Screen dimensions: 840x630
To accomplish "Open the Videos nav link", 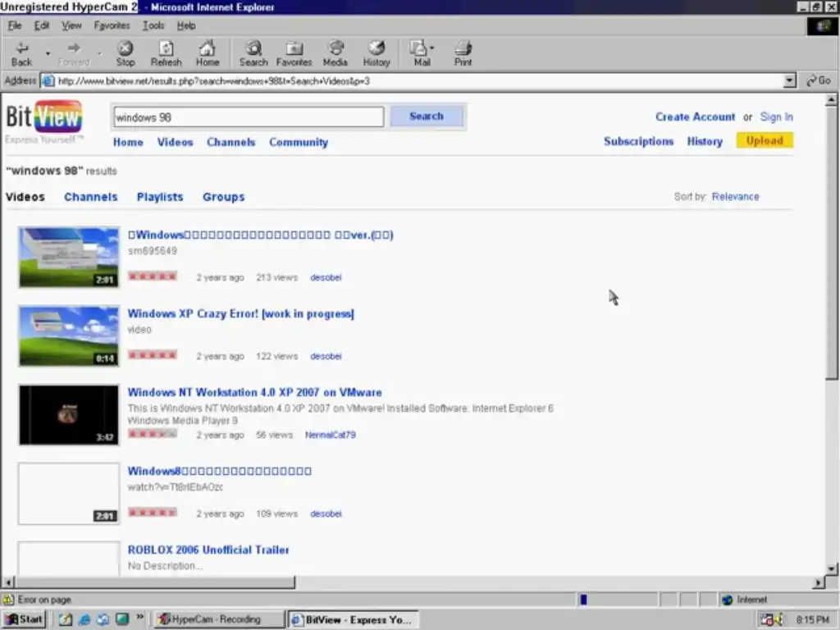I will [x=175, y=142].
